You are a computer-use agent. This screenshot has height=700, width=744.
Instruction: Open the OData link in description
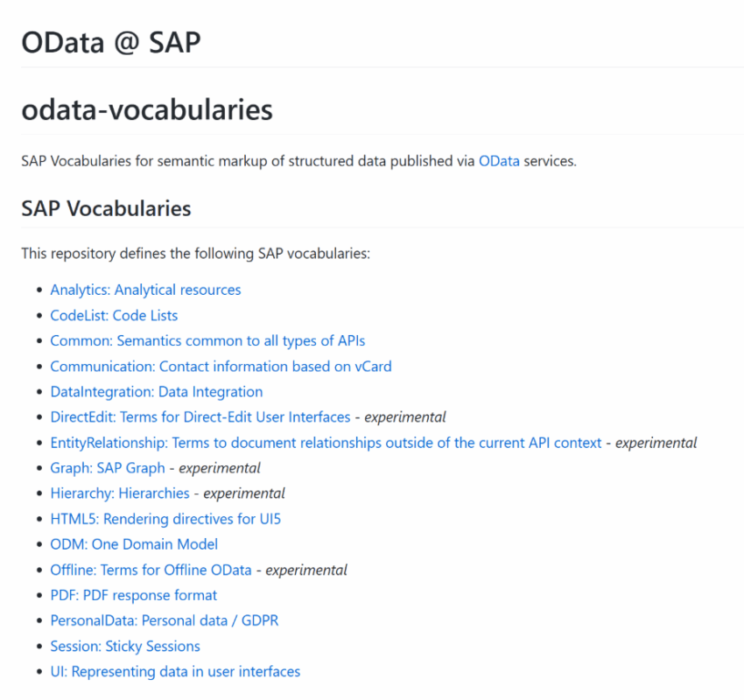pos(499,161)
